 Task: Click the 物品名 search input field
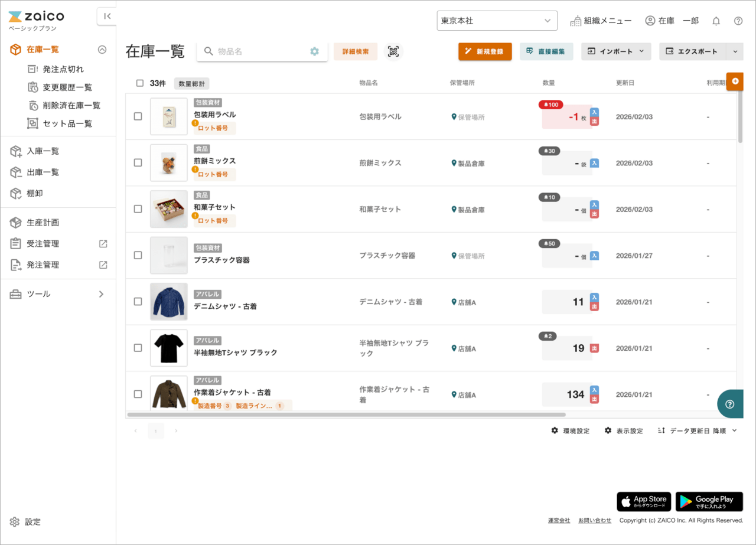260,51
